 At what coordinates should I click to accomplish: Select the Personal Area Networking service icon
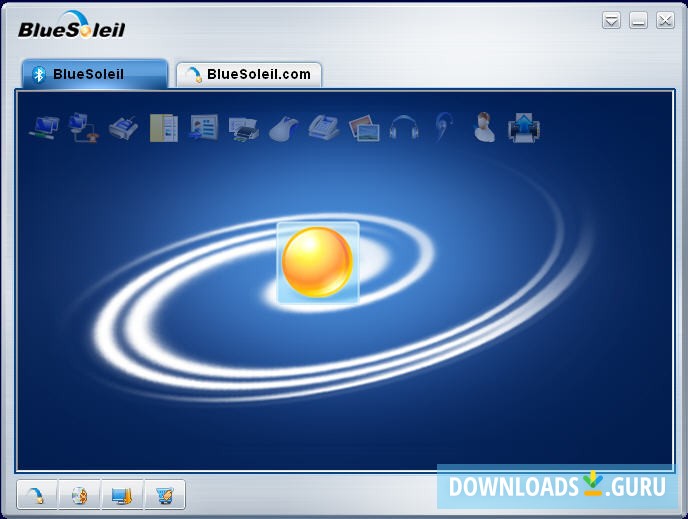tap(44, 128)
